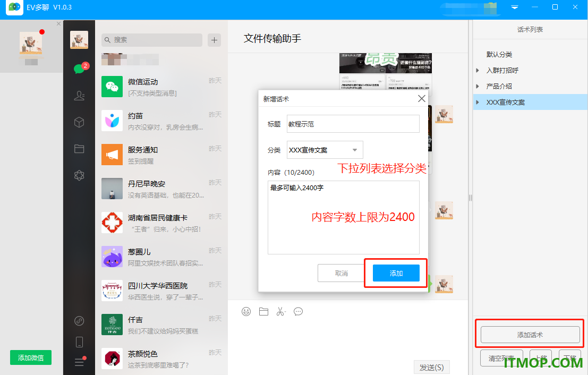
Task: Open the chat history bubble icon
Action: tap(298, 312)
